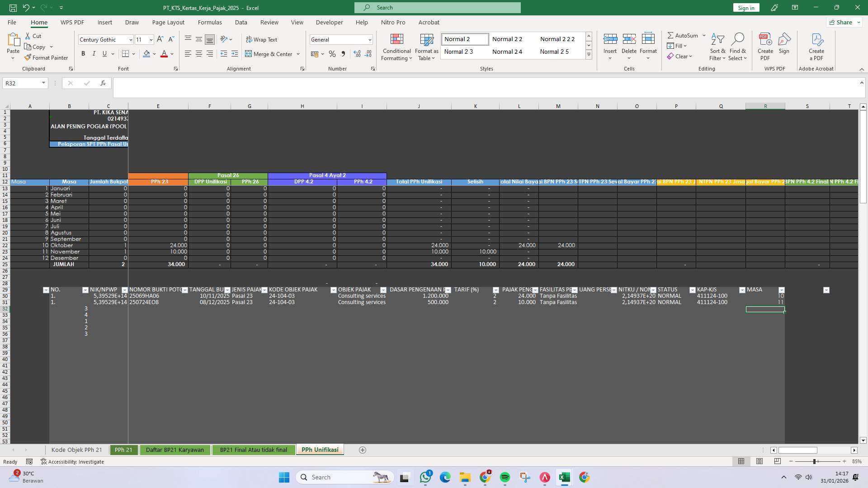Open the Conditional Formatting gallery

[396, 47]
